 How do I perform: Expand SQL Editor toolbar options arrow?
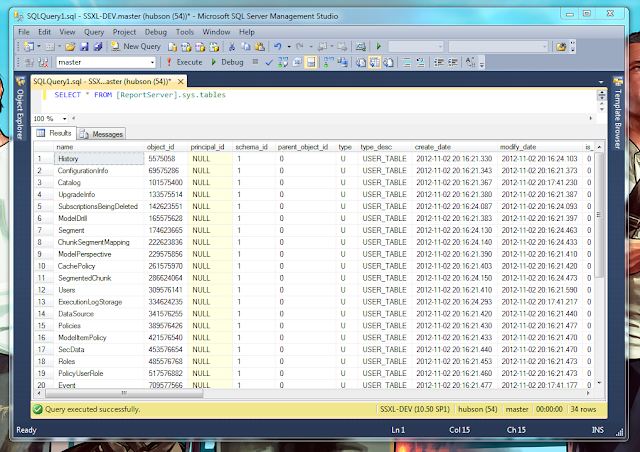(482, 63)
